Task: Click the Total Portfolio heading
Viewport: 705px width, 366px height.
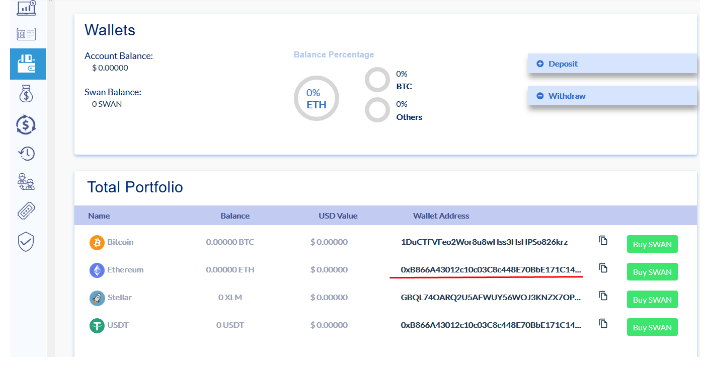Action: pos(135,187)
